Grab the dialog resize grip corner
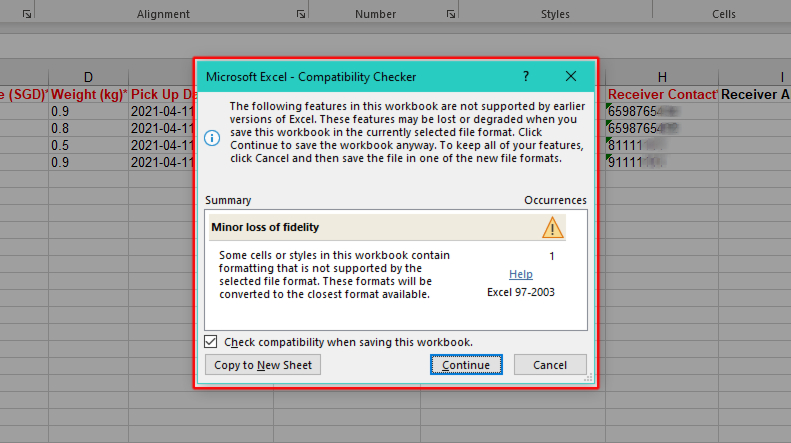This screenshot has height=443, width=791. coord(588,378)
